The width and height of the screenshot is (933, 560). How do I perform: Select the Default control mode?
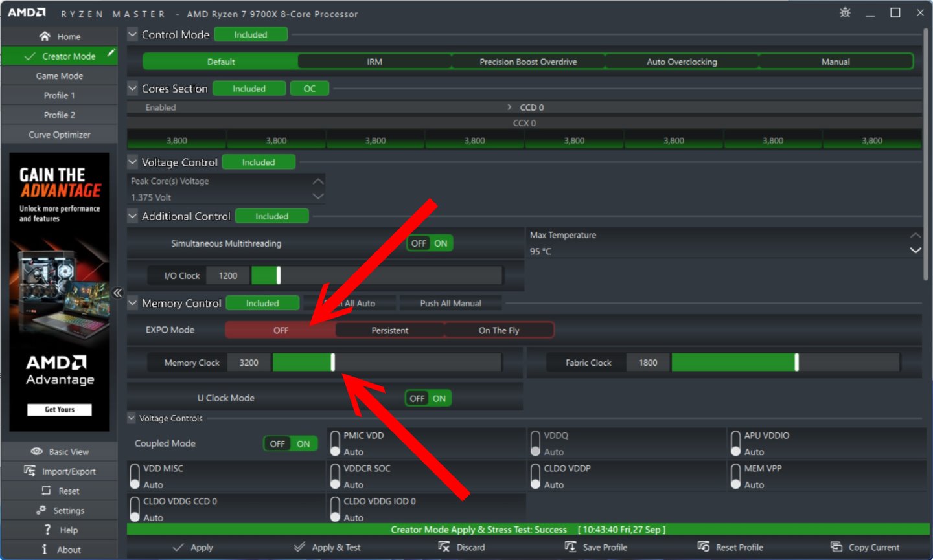(x=221, y=62)
